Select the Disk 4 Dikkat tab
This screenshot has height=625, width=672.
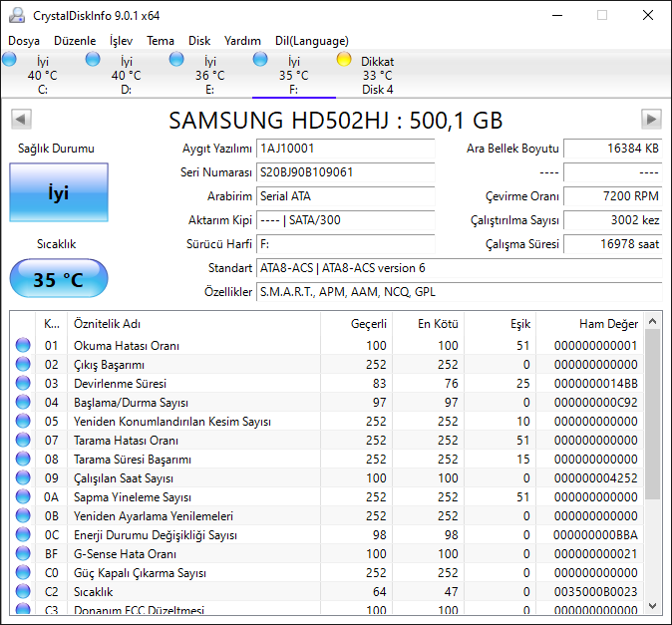(377, 75)
